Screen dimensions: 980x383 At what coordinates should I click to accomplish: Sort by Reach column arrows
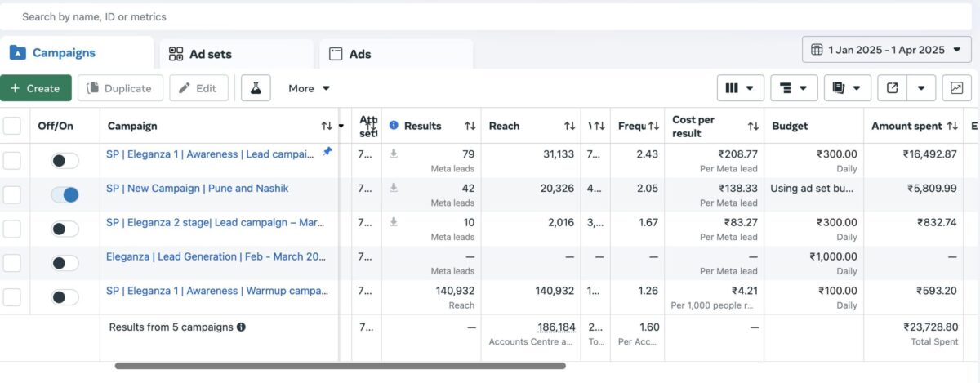pyautogui.click(x=569, y=126)
